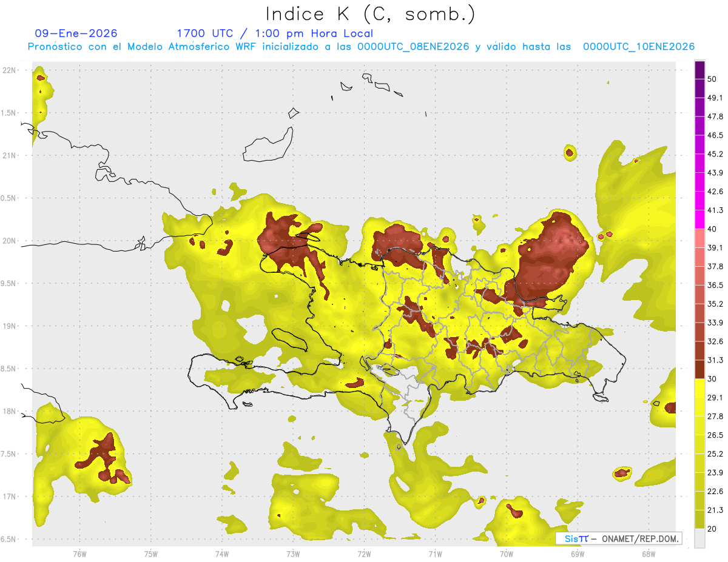Click the 73W longitude axis label

pos(292,554)
